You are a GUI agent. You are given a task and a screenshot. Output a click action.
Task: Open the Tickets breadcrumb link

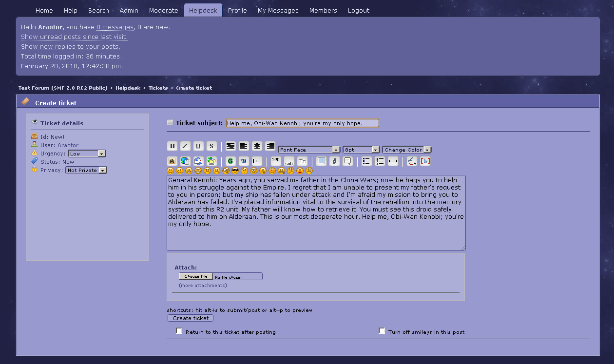pyautogui.click(x=158, y=88)
